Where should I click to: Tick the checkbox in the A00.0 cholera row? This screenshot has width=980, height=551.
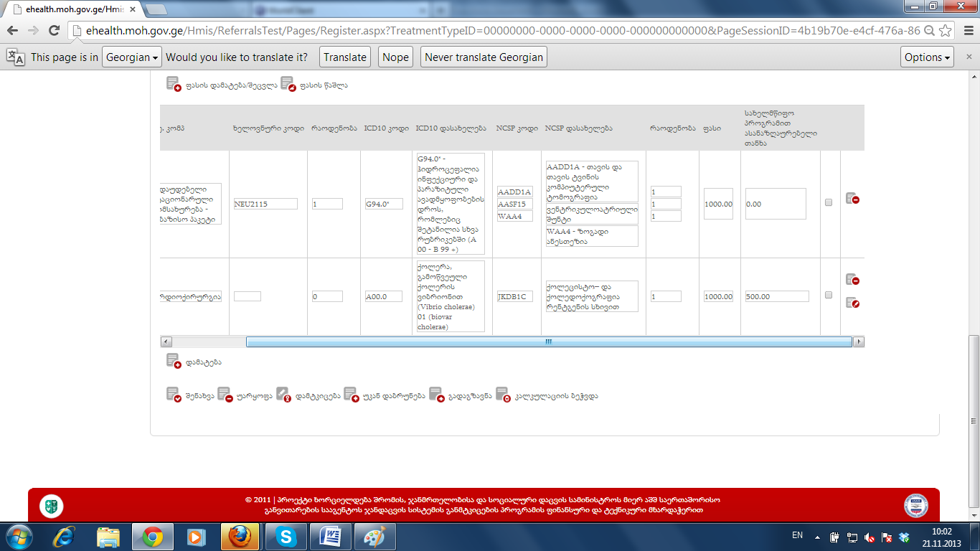coord(829,295)
